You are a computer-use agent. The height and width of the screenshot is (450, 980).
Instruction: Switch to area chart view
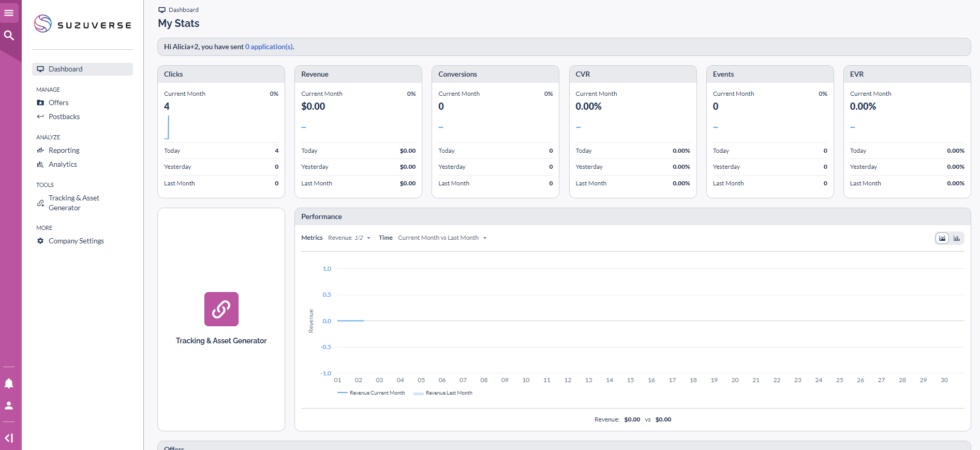942,238
